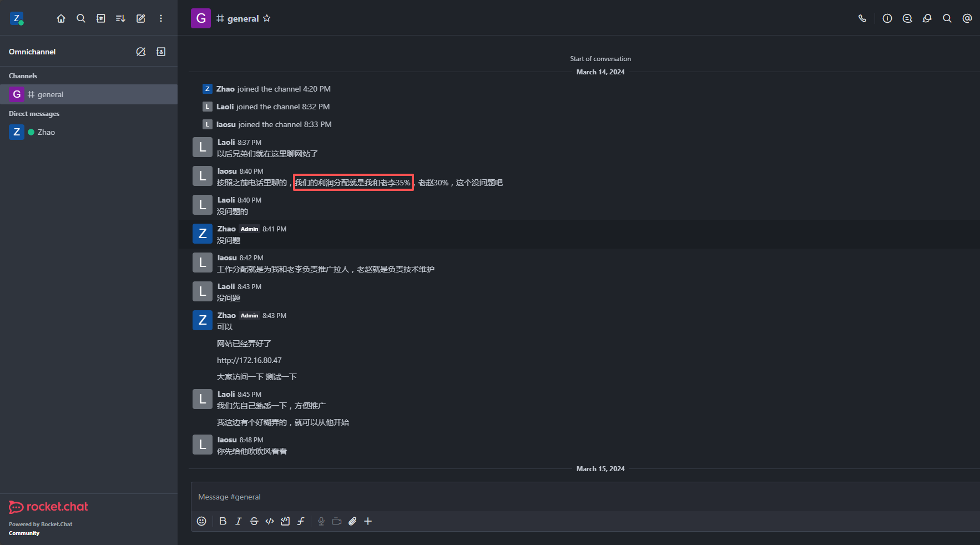
Task: Click the Channels section header
Action: pos(23,76)
